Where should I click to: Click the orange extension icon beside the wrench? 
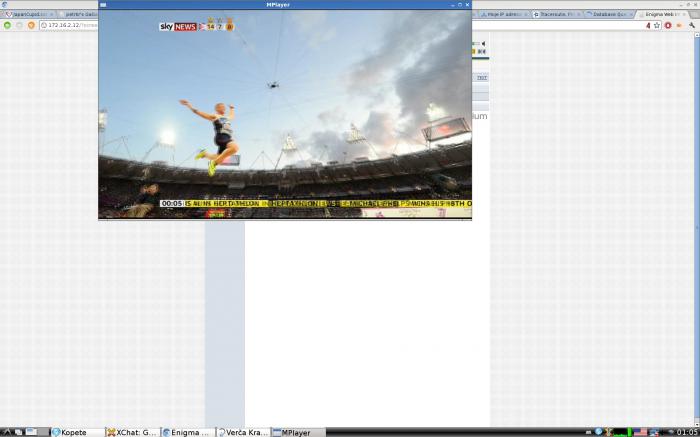(x=679, y=25)
